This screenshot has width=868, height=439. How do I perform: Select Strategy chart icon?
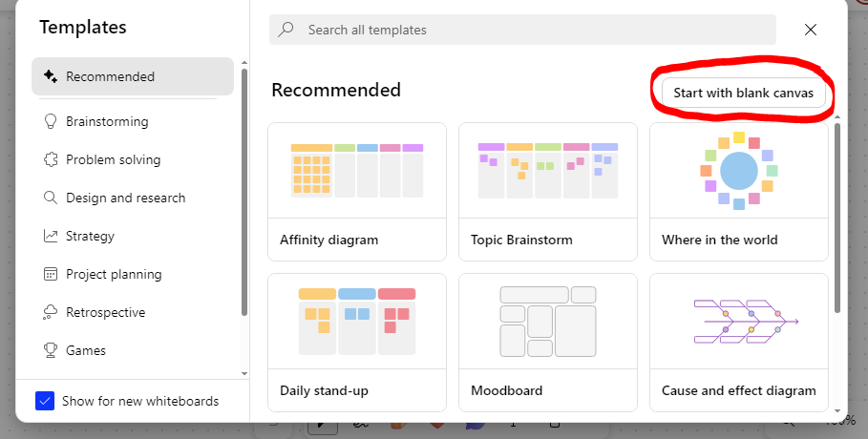point(51,236)
